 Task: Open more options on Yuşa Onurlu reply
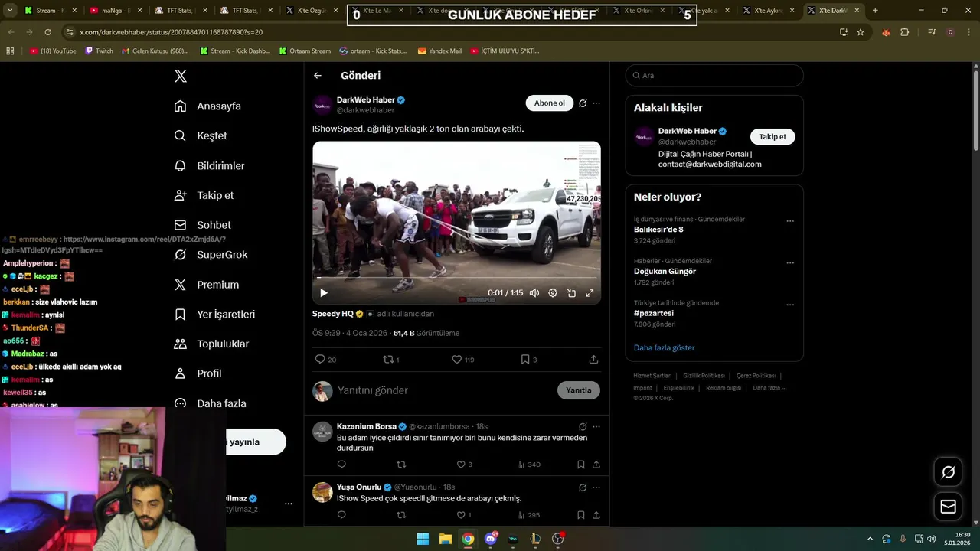596,487
